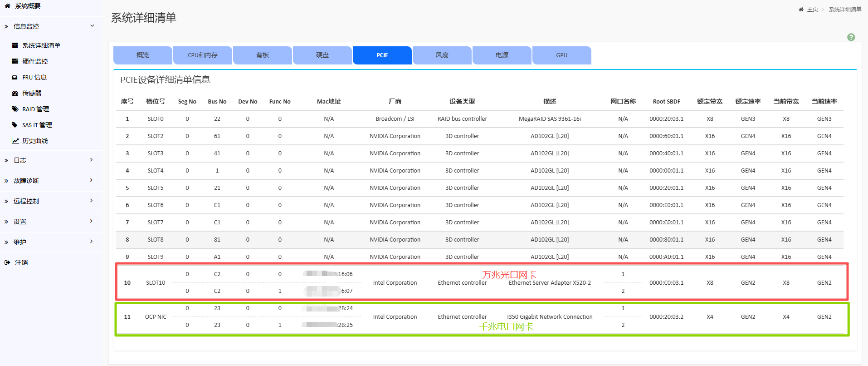Expand the 设置 menu chevron
868x366 pixels.
pyautogui.click(x=91, y=221)
